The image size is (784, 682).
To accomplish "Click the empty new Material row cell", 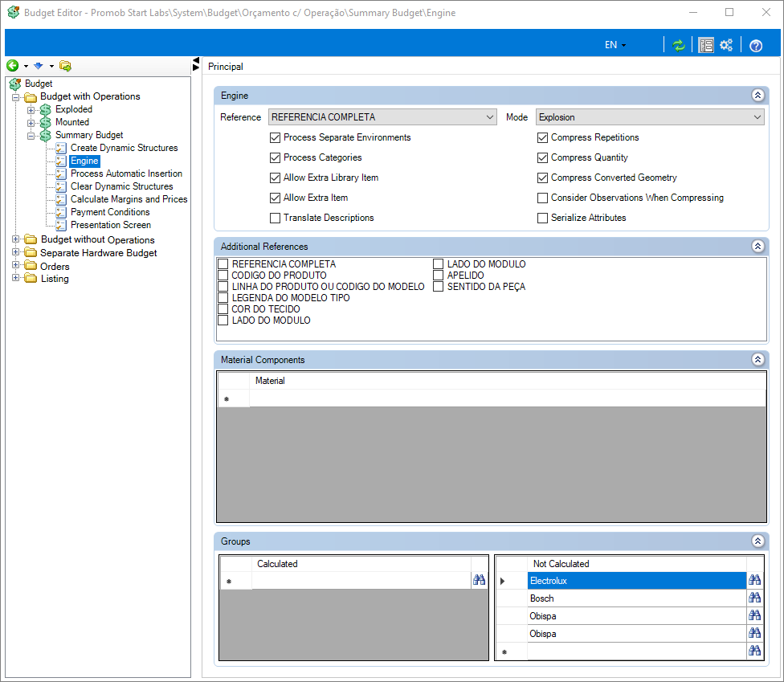I will click(x=508, y=398).
